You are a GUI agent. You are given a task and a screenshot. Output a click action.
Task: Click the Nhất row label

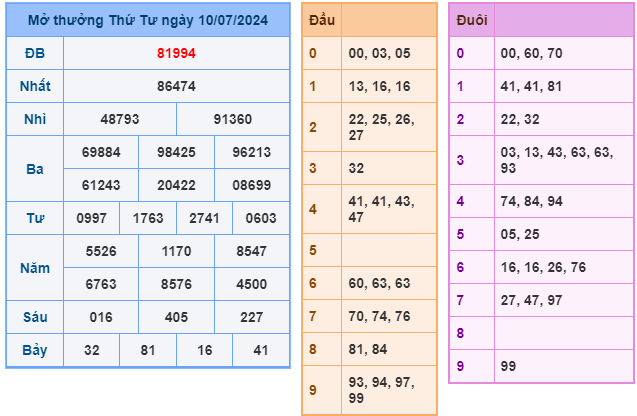[x=34, y=87]
